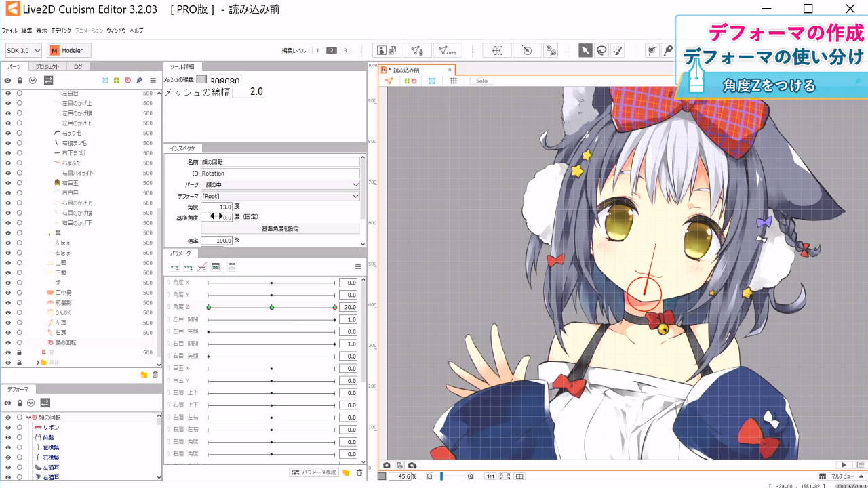
Task: Toggle visibility of 前髪 deformer
Action: coord(8,438)
